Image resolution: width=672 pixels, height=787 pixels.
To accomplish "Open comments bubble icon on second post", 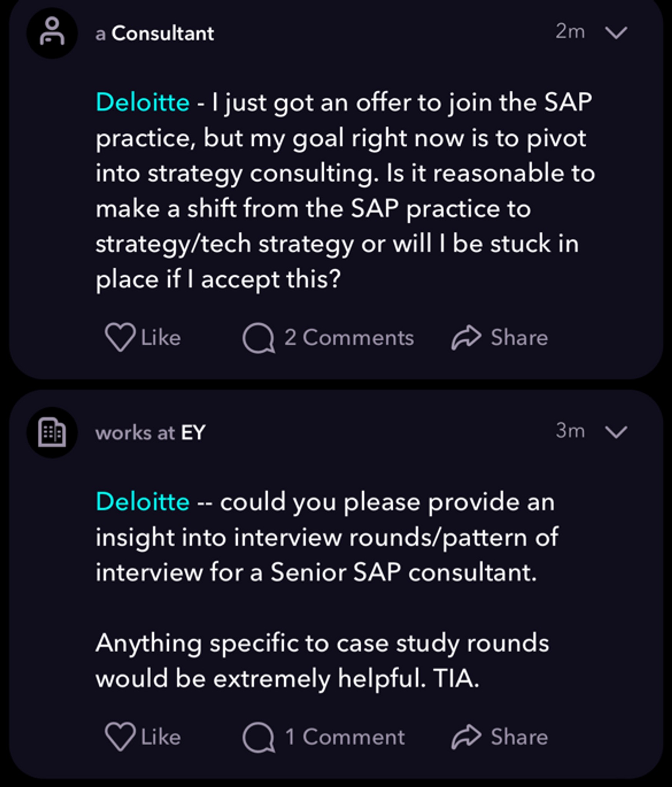I will 259,737.
